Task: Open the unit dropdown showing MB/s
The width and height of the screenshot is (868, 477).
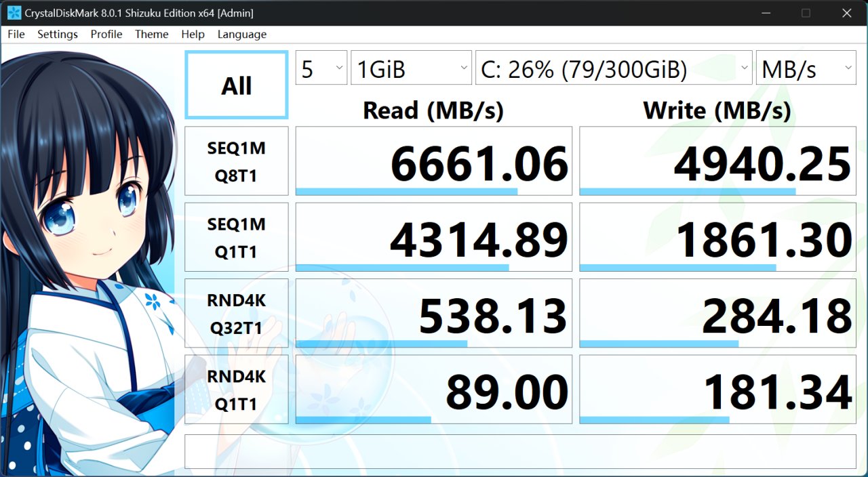Action: click(x=806, y=68)
